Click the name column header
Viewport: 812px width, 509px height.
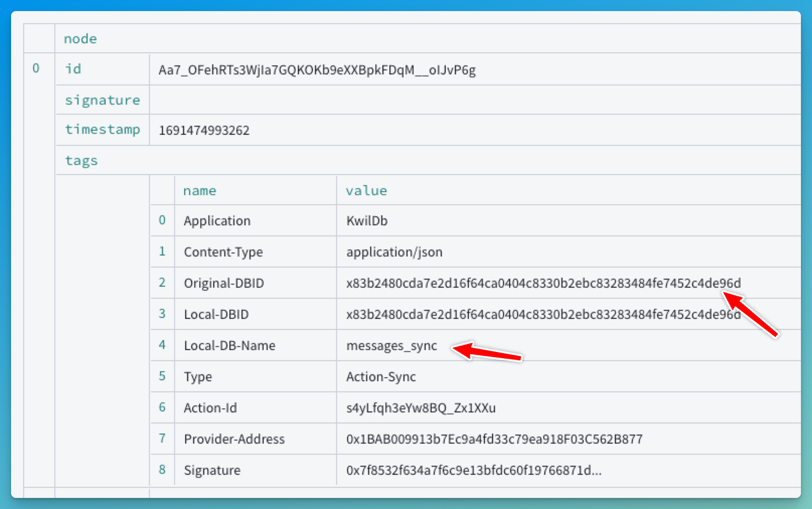point(199,190)
